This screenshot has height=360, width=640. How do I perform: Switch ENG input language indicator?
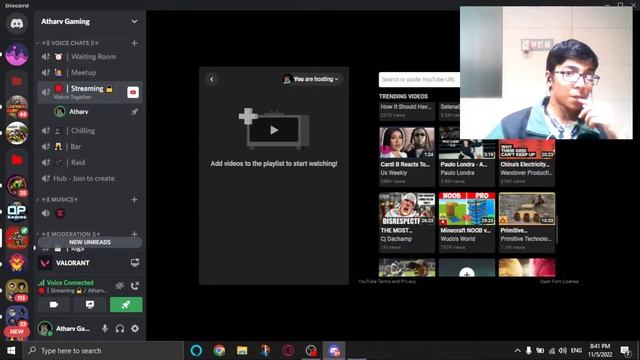pos(576,351)
